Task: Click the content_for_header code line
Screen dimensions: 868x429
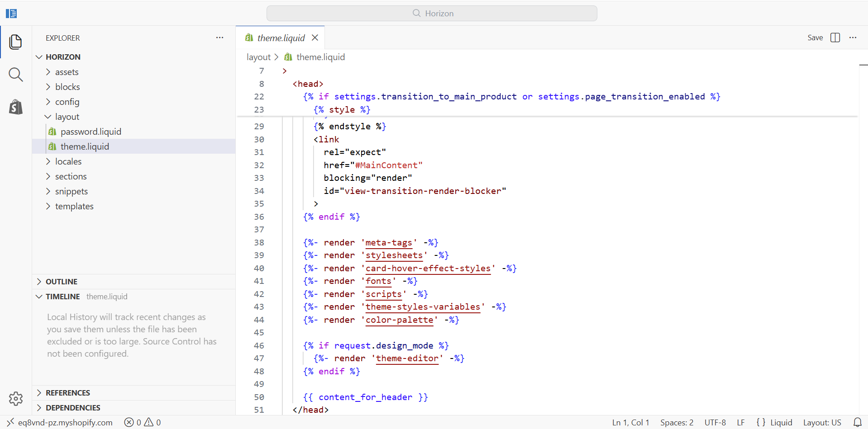Action: [365, 397]
